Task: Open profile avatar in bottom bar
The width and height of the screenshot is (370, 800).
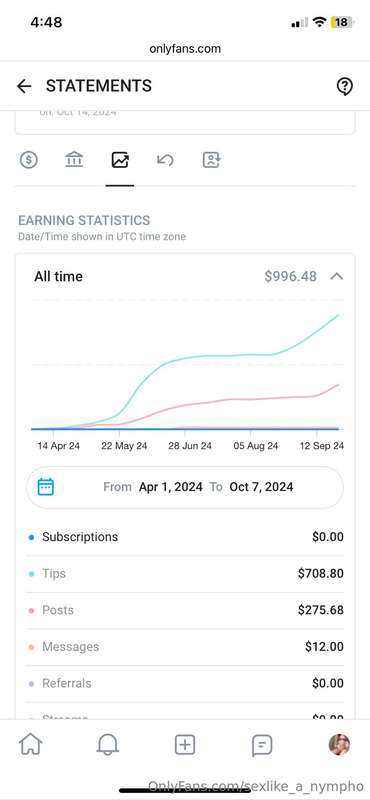Action: [x=339, y=745]
